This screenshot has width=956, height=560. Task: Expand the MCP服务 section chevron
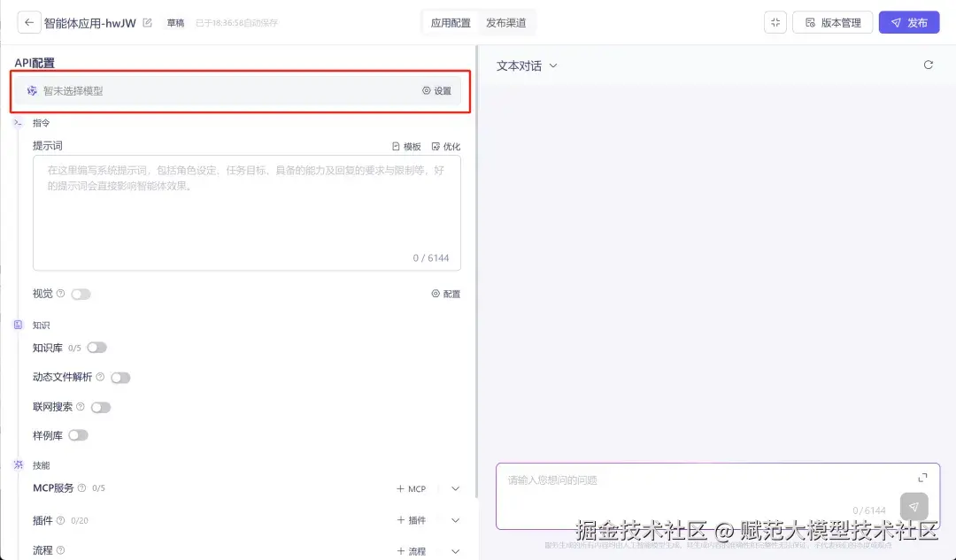(x=455, y=488)
